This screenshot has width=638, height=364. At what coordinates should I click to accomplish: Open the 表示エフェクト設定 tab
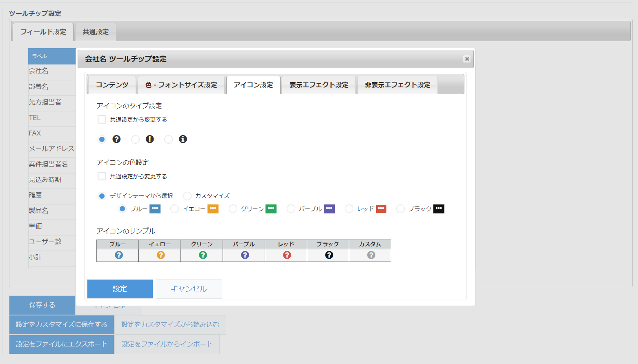319,84
